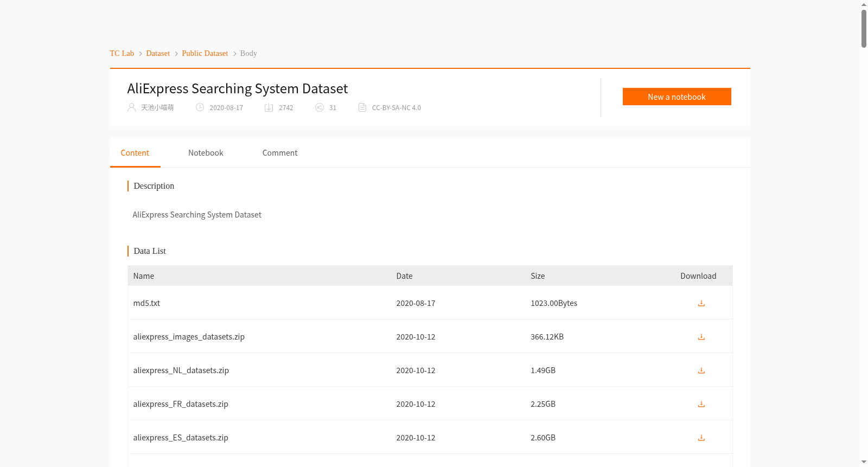This screenshot has height=467, width=868.
Task: Create a new notebook
Action: 677,97
